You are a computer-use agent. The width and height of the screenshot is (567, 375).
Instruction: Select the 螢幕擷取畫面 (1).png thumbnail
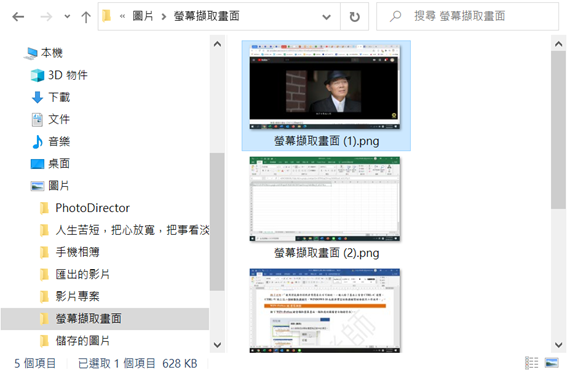click(x=325, y=87)
